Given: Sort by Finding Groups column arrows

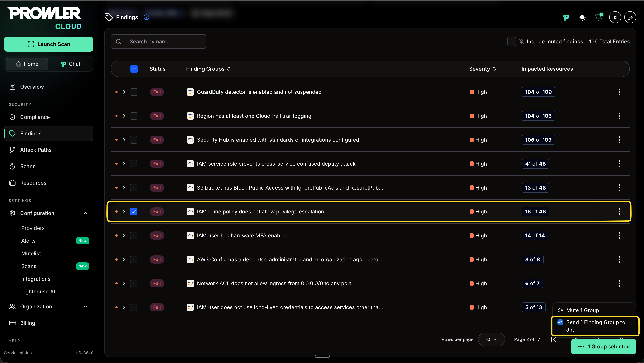Looking at the screenshot, I should click(229, 69).
